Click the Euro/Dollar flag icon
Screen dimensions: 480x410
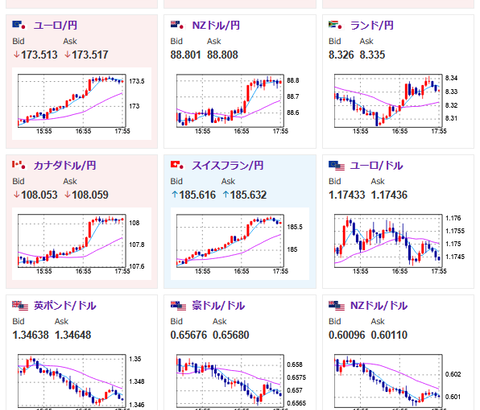336,166
